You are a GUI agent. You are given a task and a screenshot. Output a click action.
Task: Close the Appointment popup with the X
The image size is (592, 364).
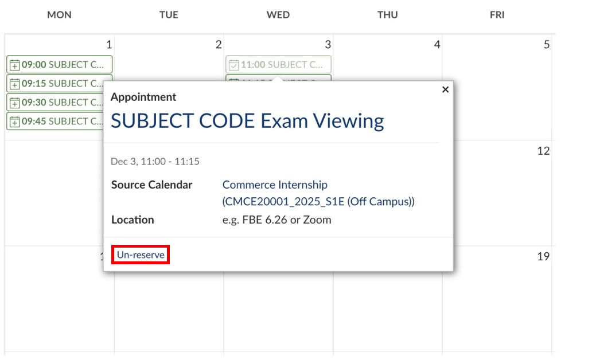pyautogui.click(x=446, y=89)
